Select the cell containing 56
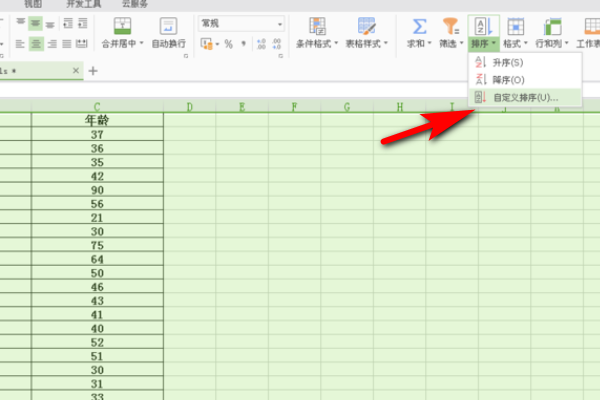Viewport: 600px width, 400px height. pos(97,204)
